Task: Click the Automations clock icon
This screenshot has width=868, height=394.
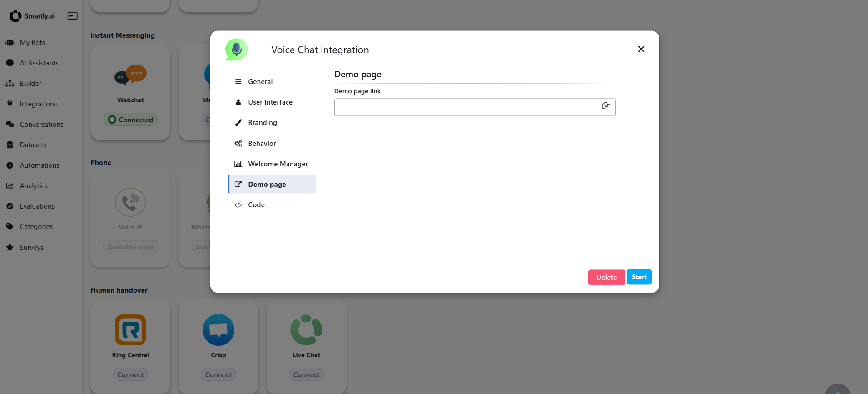Action: [10, 165]
